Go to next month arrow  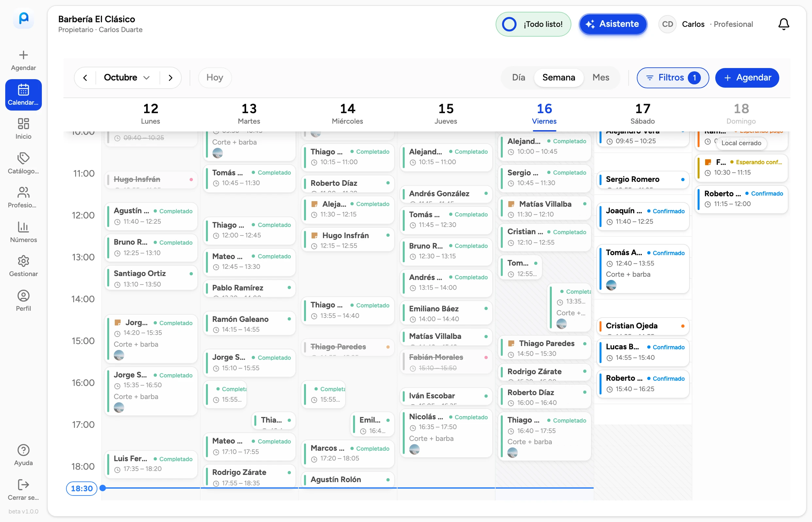170,78
